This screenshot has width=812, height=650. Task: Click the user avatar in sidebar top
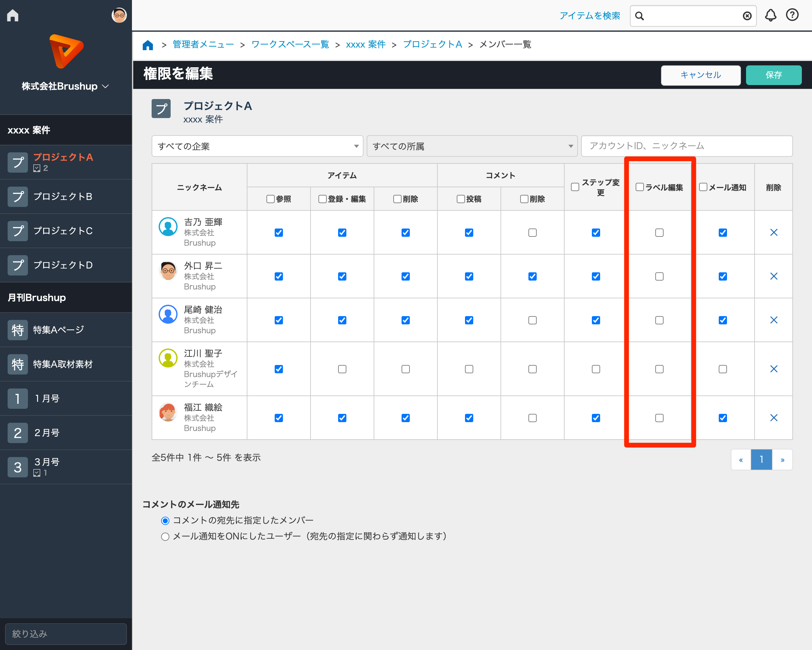pos(119,16)
